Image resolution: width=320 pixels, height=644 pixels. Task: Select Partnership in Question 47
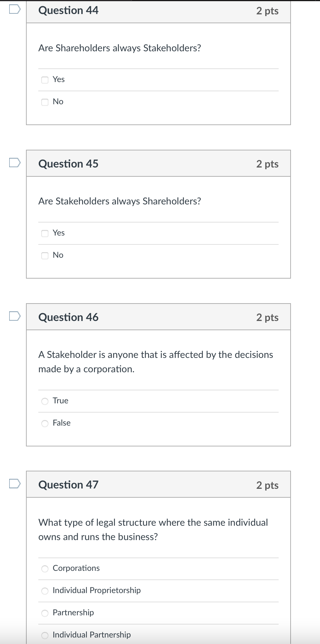click(x=45, y=613)
